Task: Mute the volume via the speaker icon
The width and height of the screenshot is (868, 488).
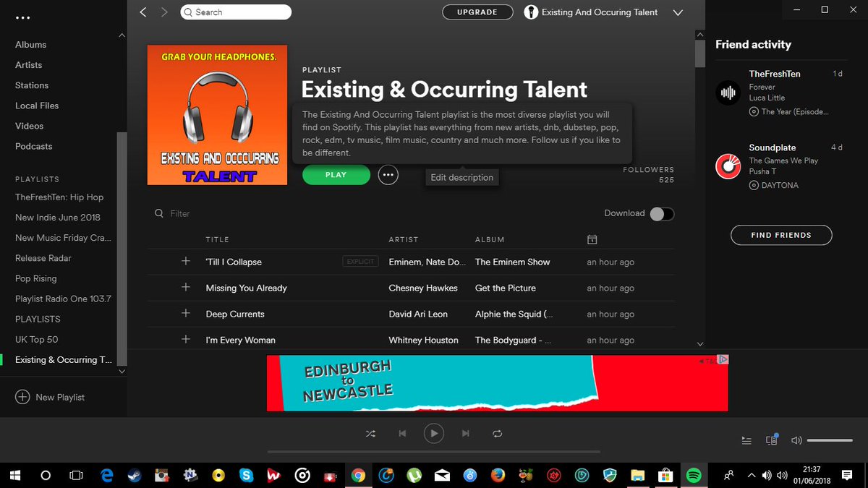Action: tap(796, 440)
